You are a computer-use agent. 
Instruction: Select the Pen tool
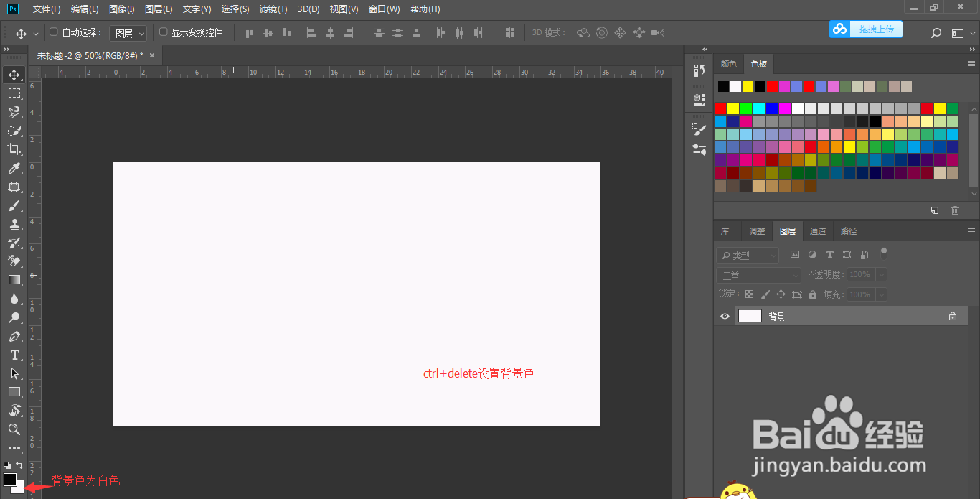pos(14,336)
